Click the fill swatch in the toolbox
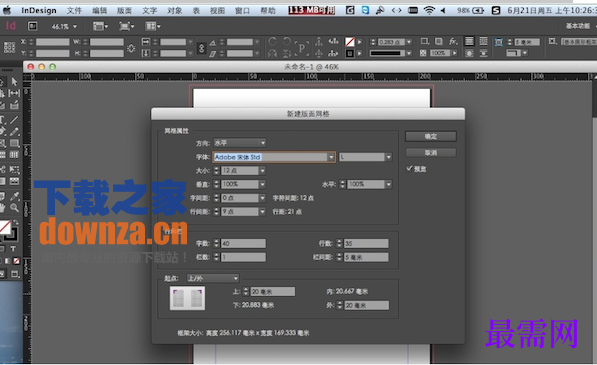This screenshot has width=597, height=365. click(5, 228)
